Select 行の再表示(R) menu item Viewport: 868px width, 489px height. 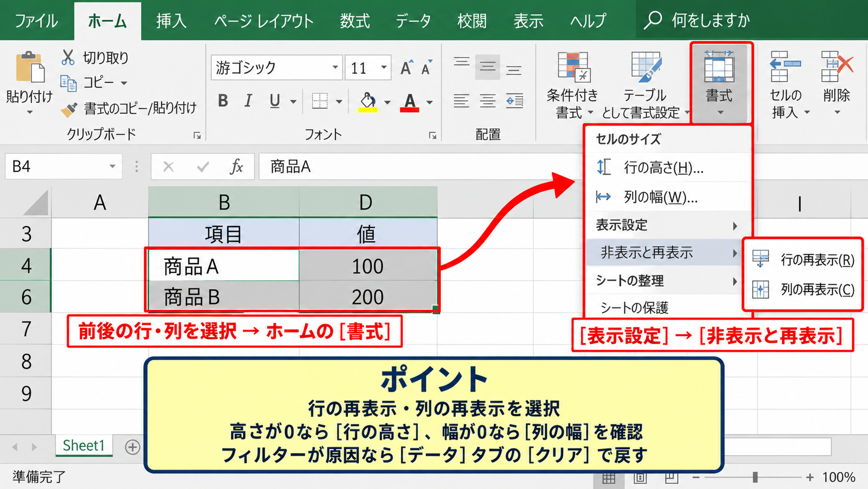point(803,259)
